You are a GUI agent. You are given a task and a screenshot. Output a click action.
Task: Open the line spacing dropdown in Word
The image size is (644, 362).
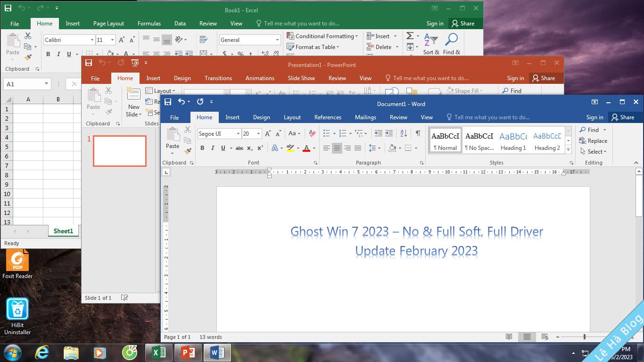pos(375,148)
